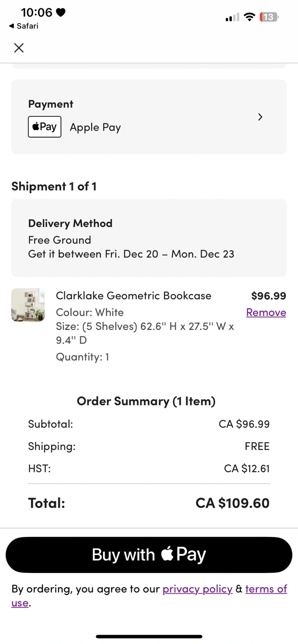Tap the Wi-Fi status icon
The image size is (298, 644).
(250, 17)
